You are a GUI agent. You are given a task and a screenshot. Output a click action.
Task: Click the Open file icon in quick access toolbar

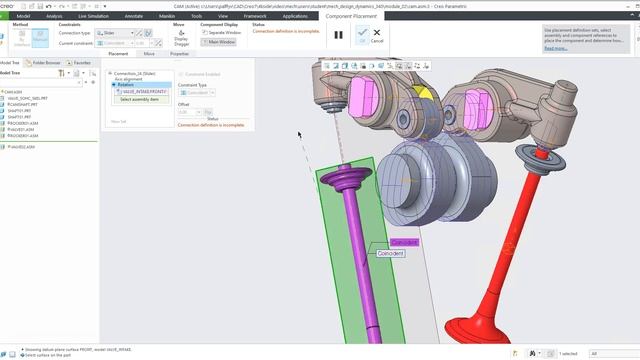(31, 7)
